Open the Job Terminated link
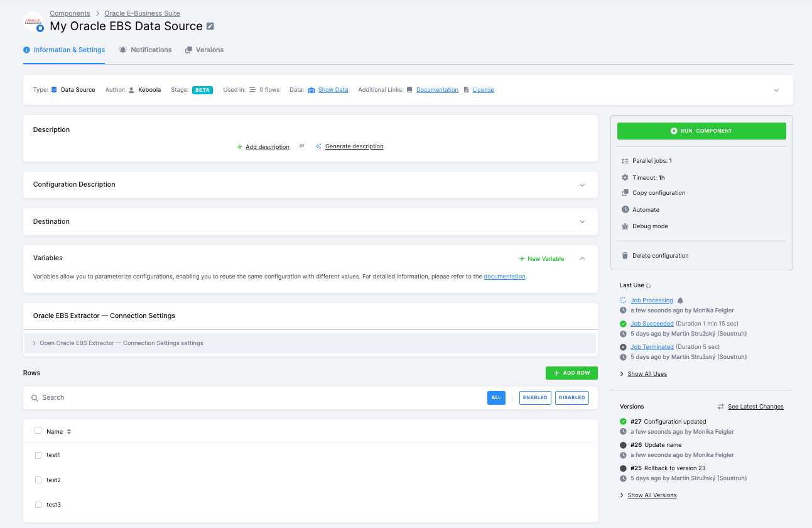Screen dimensions: 812x528 tap(652, 347)
